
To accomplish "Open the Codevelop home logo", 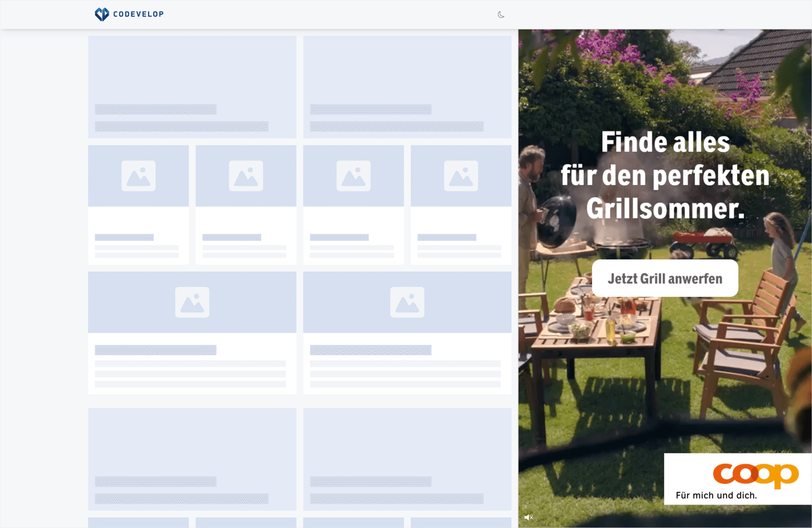I will 129,14.
